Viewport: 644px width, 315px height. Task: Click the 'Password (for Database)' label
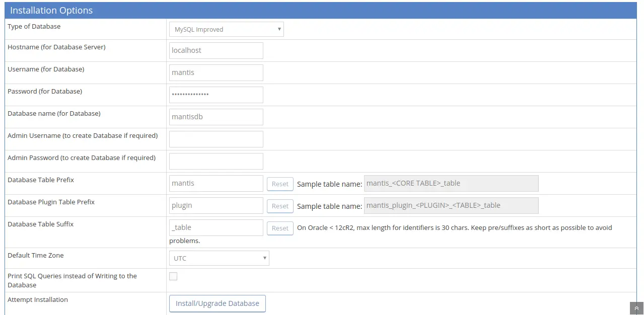point(45,92)
